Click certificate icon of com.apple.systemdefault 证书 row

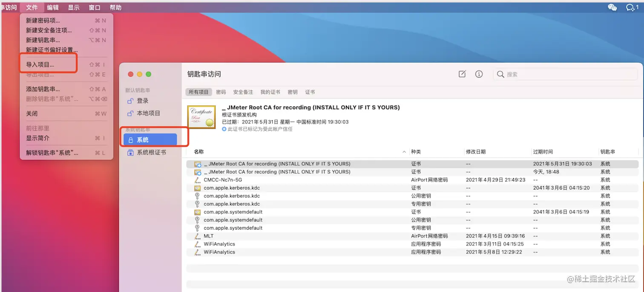pos(197,212)
